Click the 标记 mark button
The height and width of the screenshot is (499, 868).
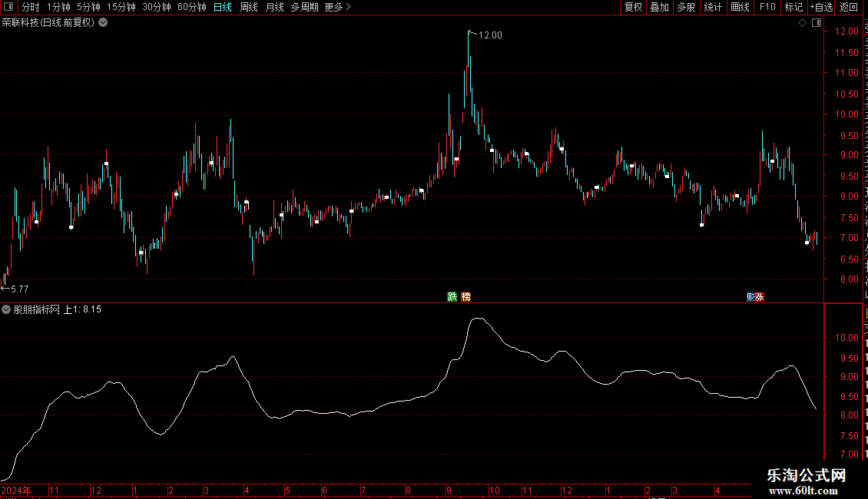[793, 7]
